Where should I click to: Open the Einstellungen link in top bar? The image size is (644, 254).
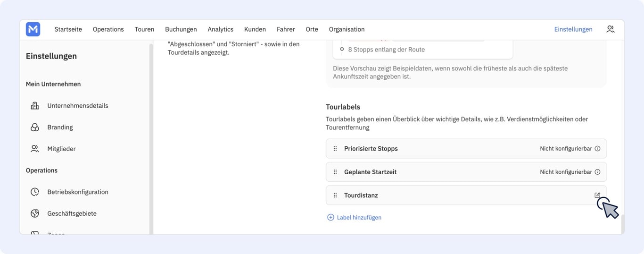(573, 29)
